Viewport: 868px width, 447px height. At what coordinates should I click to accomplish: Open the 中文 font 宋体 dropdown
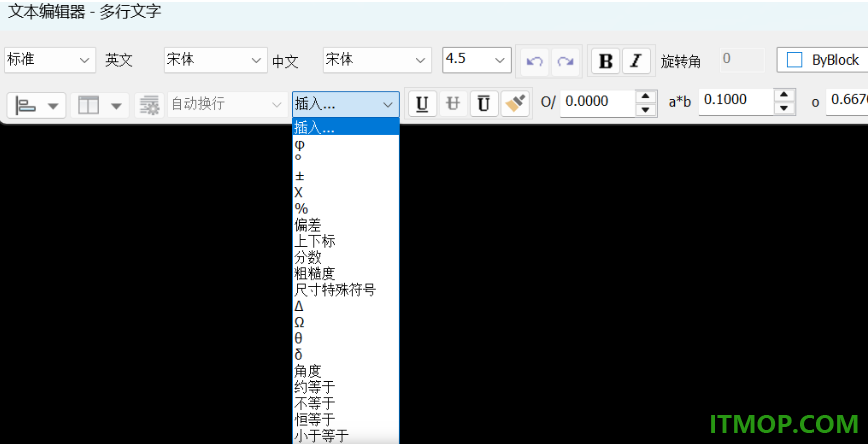tap(377, 60)
